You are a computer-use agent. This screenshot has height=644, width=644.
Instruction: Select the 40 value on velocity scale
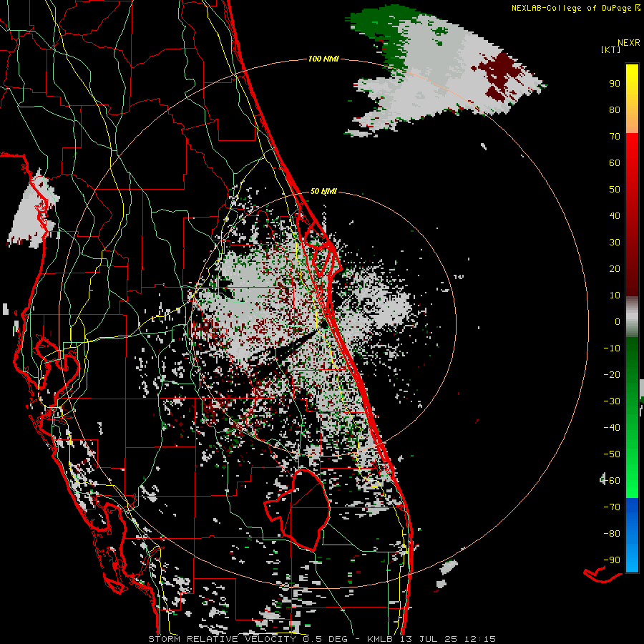615,216
